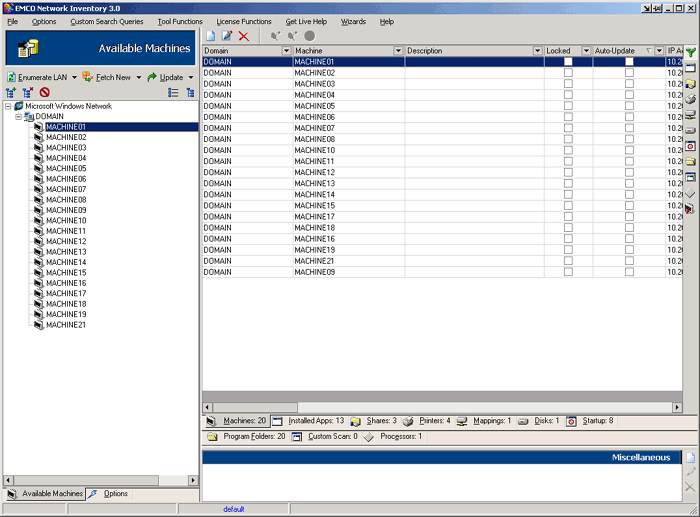Image resolution: width=700 pixels, height=517 pixels.
Task: Click the startup red target icon in right sidebar
Action: pyautogui.click(x=691, y=146)
